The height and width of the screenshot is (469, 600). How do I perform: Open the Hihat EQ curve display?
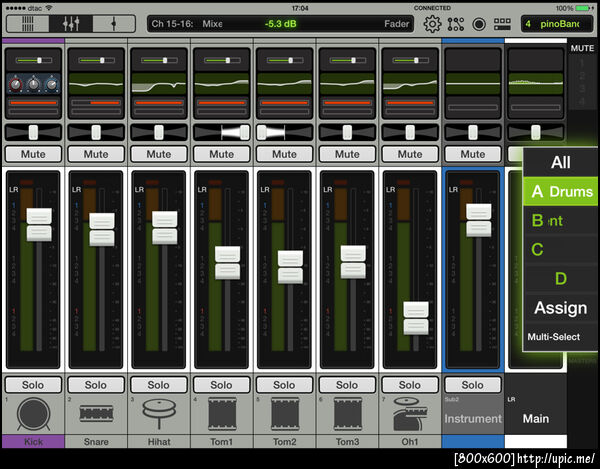click(159, 85)
